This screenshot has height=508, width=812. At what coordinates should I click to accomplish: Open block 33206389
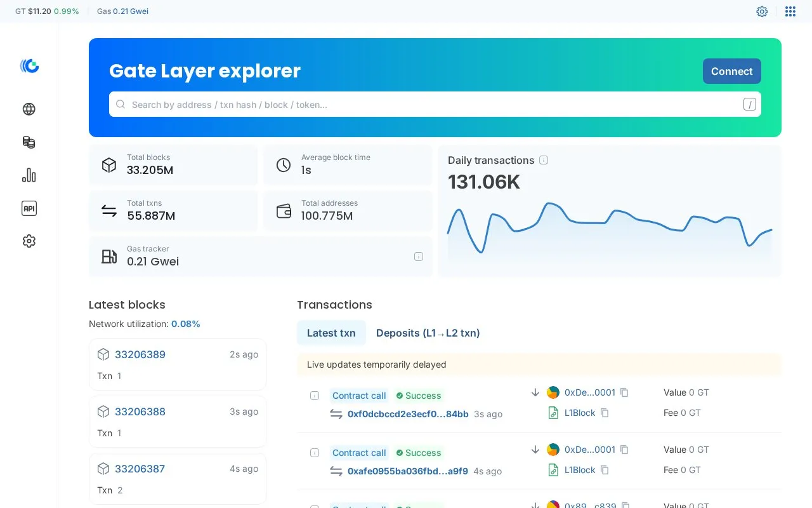point(140,354)
